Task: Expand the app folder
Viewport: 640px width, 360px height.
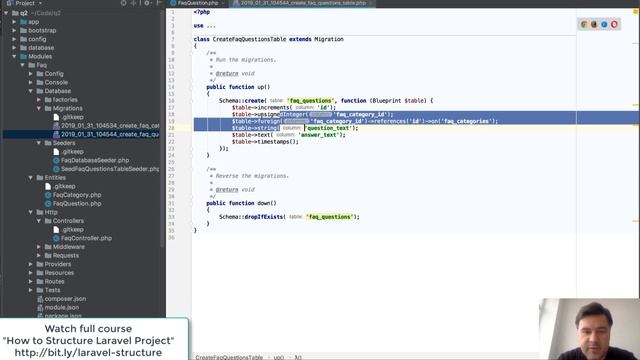Action: (x=15, y=22)
